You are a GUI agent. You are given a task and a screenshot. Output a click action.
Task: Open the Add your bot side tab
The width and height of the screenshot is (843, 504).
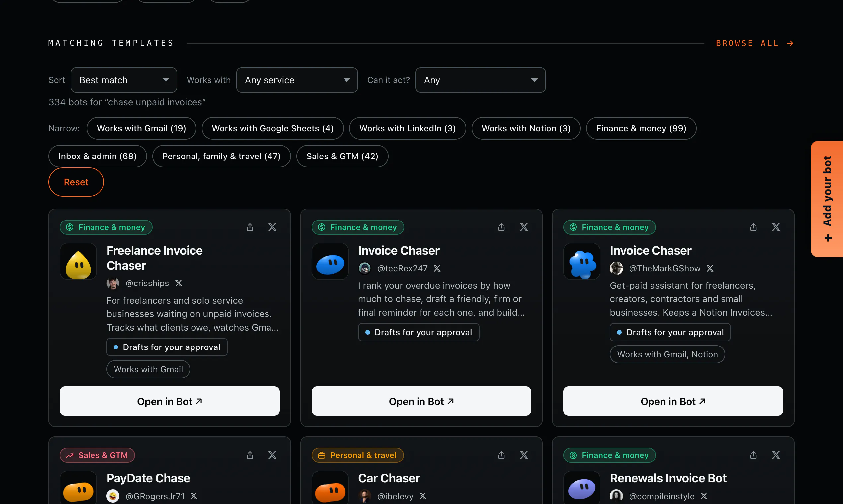pos(827,199)
